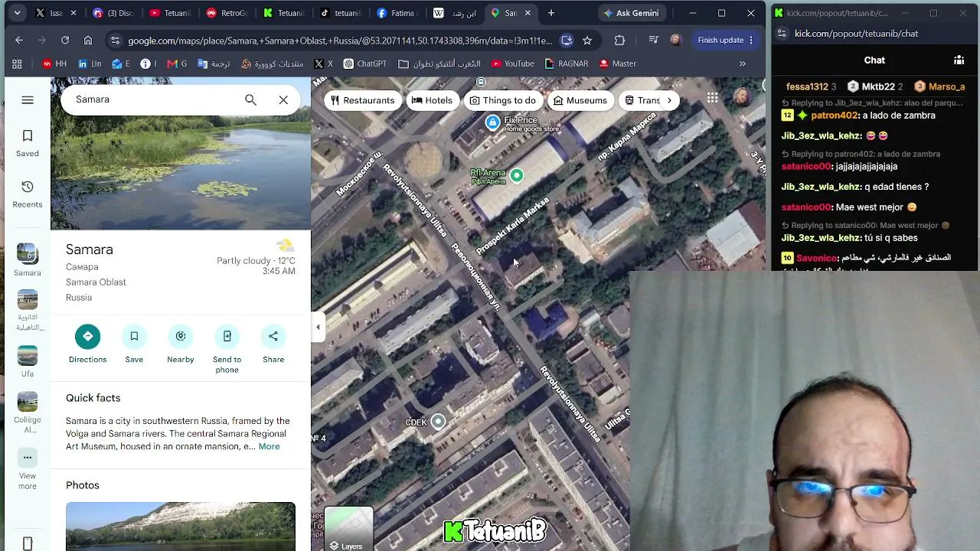The width and height of the screenshot is (980, 551).
Task: Open the Arabic-named bookmarks folder
Action: 439,64
